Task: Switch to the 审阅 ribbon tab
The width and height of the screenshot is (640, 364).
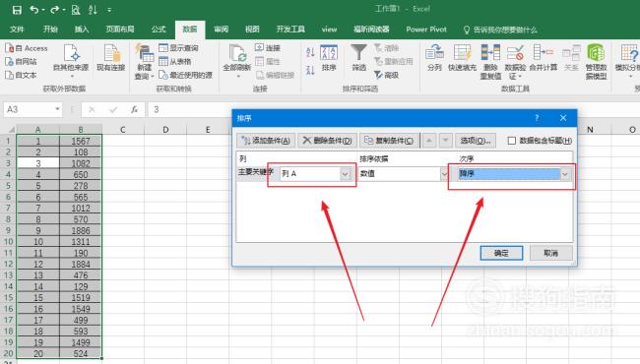Action: 221,30
